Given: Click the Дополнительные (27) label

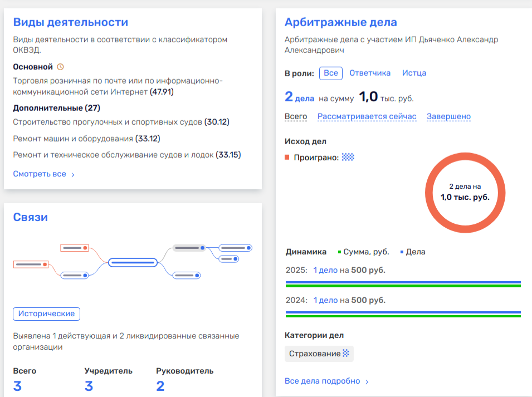Looking at the screenshot, I should (57, 108).
